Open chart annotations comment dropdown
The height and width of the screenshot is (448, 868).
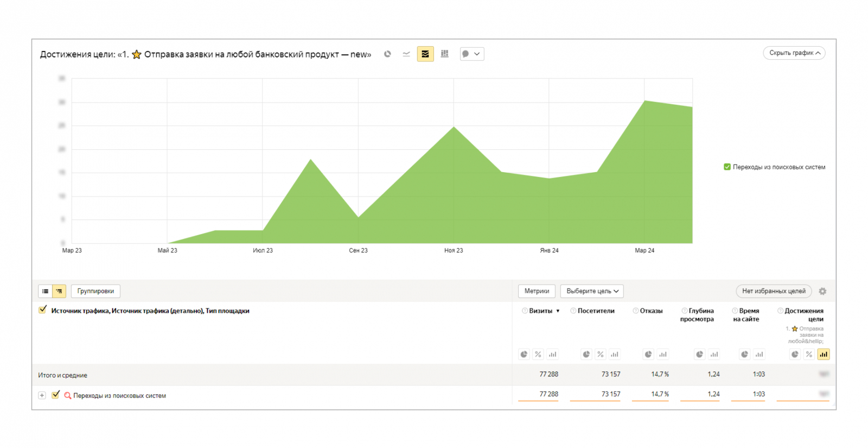tap(471, 54)
